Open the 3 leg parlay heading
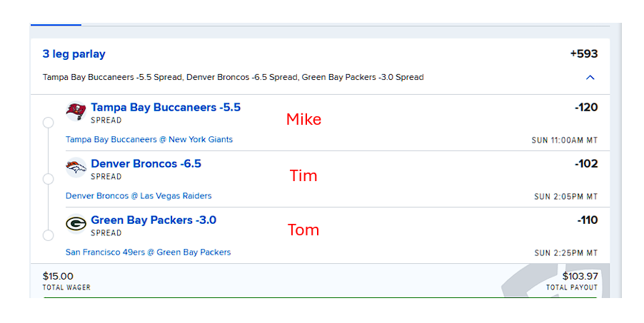Image resolution: width=644 pixels, height=323 pixels. click(x=74, y=54)
